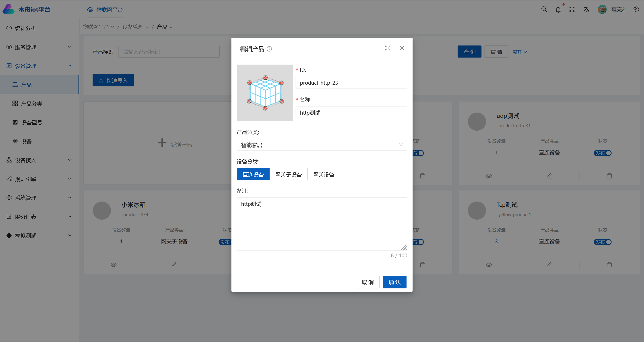Click the 备注 textarea
Screen dimensions: 644x342
322,224
